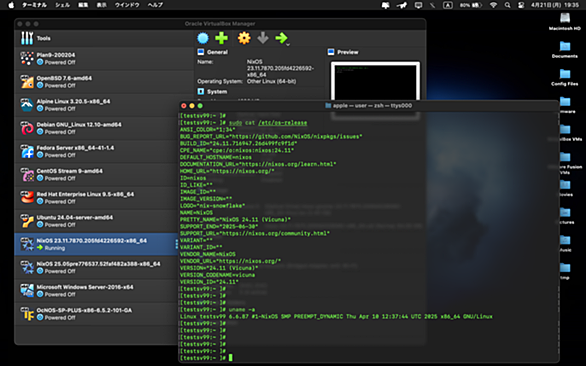Select the CentOS Stream 9 VM icon
586x366 pixels.
27,174
